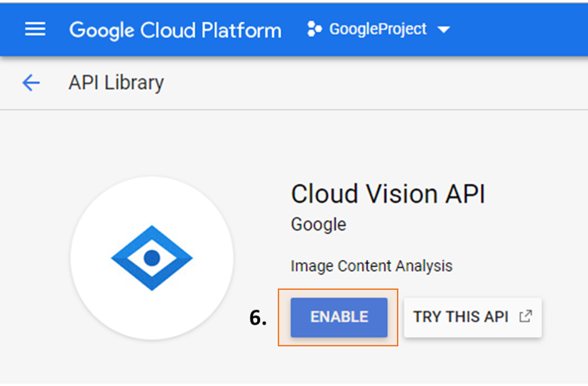
Task: Open the GoogleProject project selector
Action: pyautogui.click(x=379, y=29)
